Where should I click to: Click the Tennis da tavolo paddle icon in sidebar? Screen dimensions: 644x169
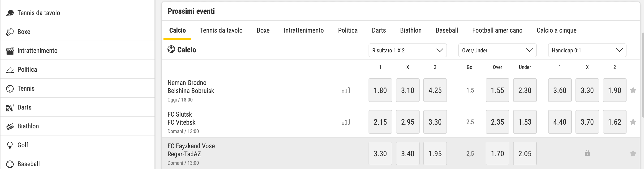tap(10, 13)
